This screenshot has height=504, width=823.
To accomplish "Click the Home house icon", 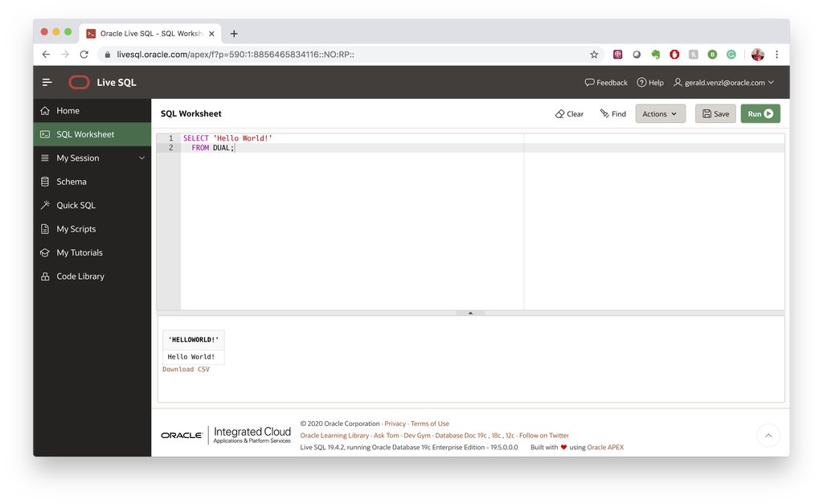I will 45,111.
